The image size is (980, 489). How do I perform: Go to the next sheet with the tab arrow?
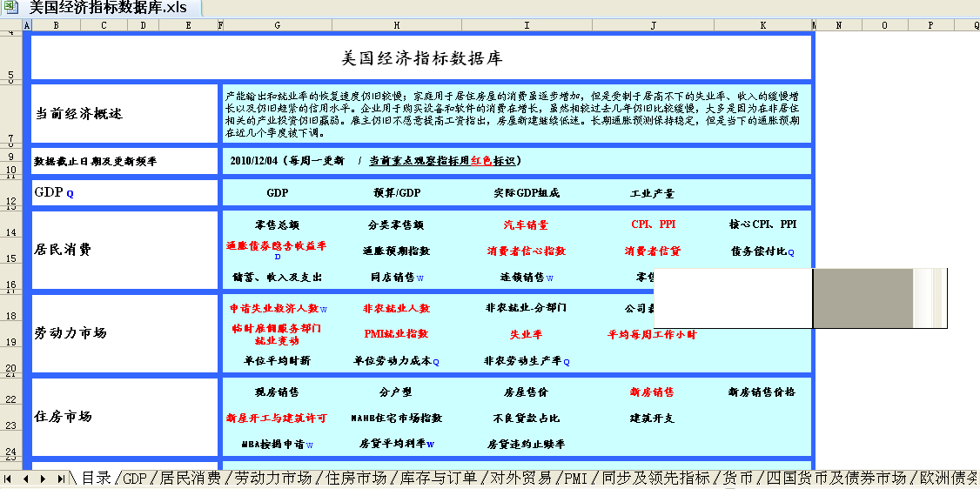[44, 479]
